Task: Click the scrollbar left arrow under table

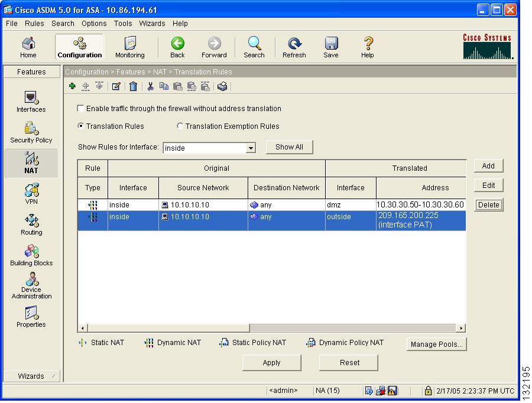Action: (82, 328)
